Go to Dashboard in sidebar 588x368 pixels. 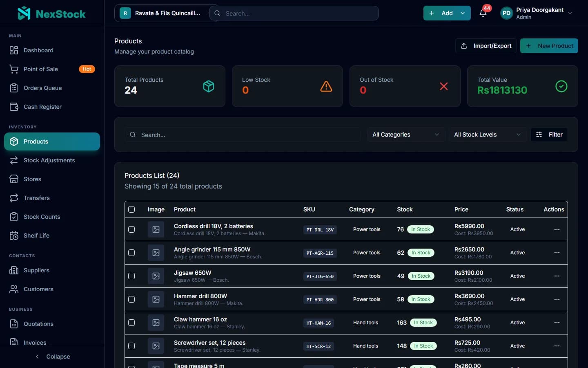[52, 50]
